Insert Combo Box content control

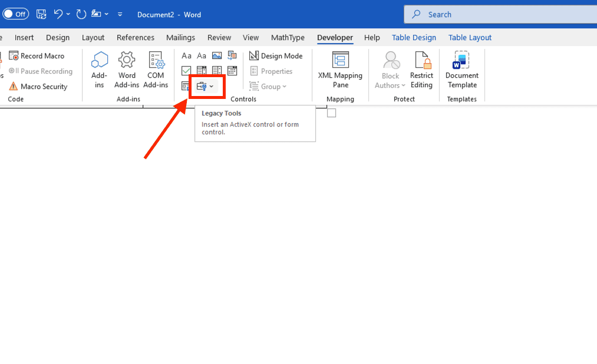click(x=202, y=71)
